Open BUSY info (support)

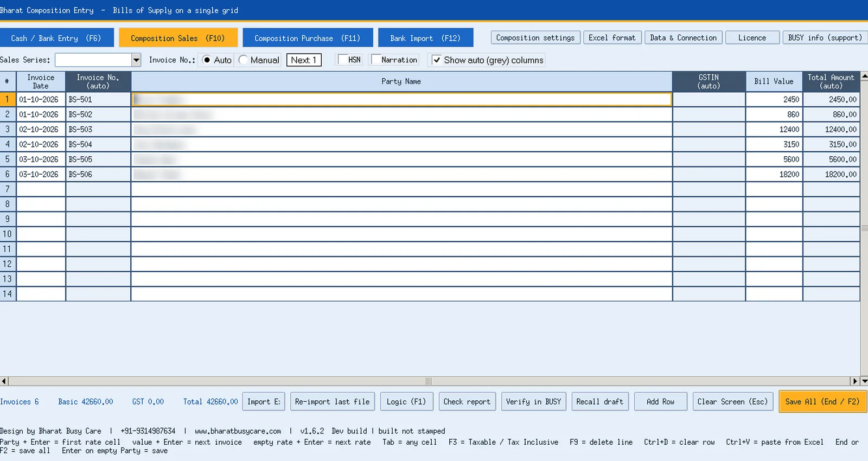click(825, 37)
